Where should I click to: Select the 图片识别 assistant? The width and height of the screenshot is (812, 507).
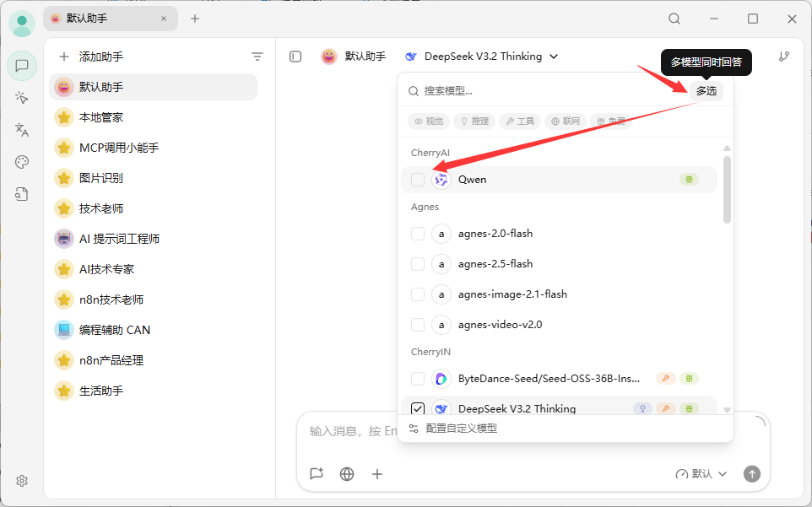point(154,178)
